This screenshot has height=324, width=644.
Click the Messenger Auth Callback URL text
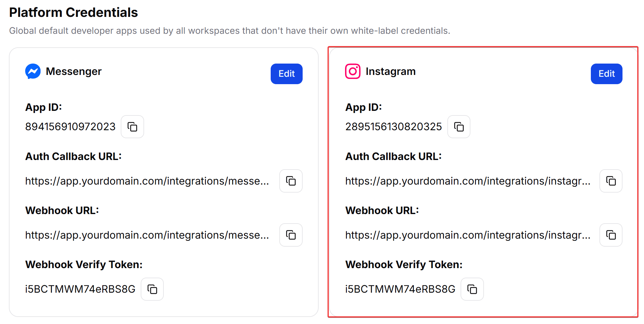tap(147, 181)
